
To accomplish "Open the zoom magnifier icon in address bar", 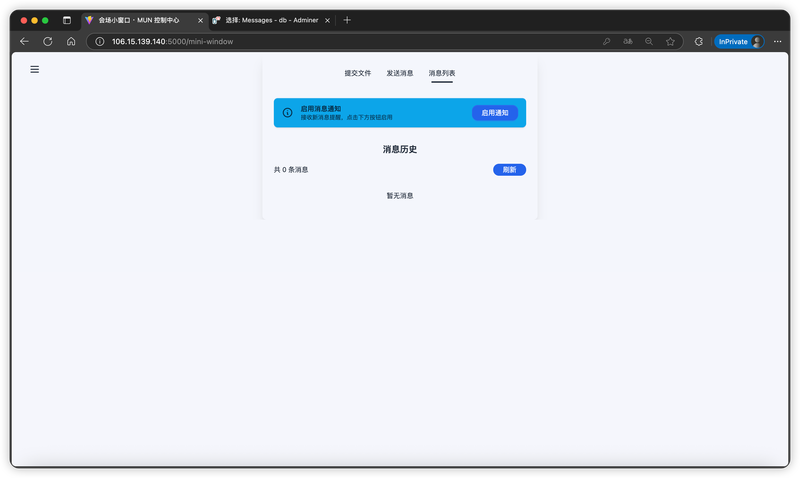I will [x=649, y=41].
